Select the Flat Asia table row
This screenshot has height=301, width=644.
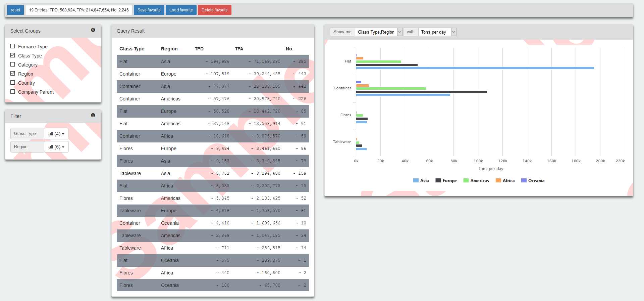[213, 61]
